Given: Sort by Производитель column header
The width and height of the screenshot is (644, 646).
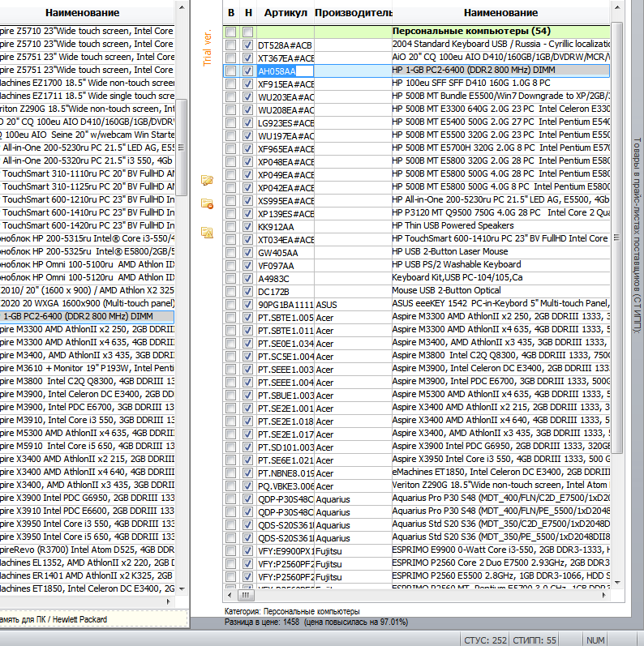Looking at the screenshot, I should [x=354, y=13].
